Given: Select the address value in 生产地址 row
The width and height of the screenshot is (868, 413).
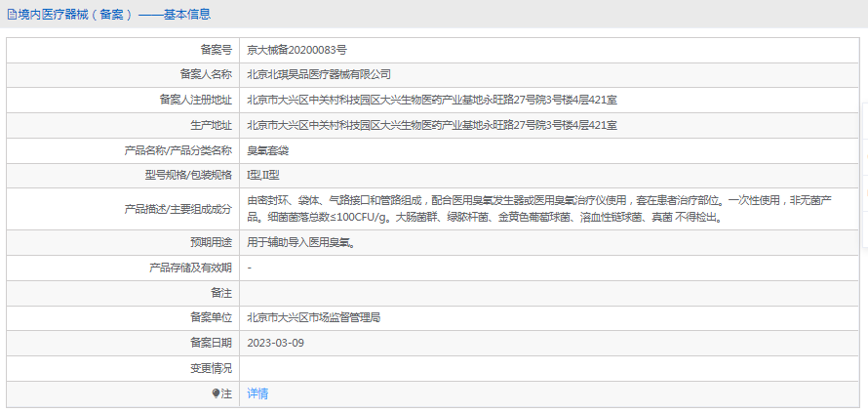Looking at the screenshot, I should pos(432,125).
